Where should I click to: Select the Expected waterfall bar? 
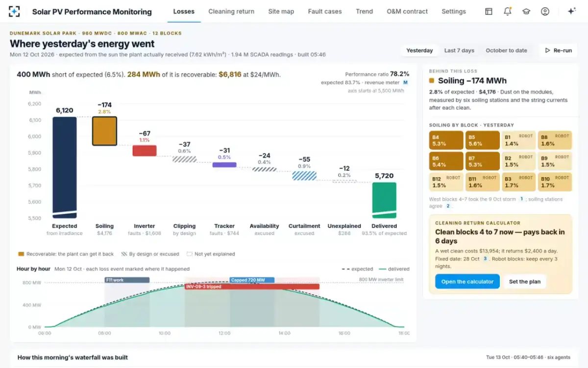pos(65,167)
